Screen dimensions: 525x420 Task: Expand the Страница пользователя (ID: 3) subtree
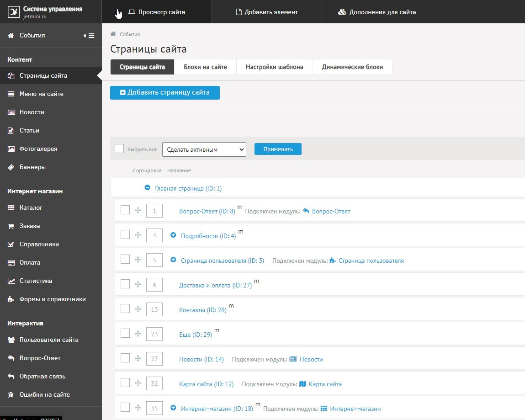tap(173, 260)
